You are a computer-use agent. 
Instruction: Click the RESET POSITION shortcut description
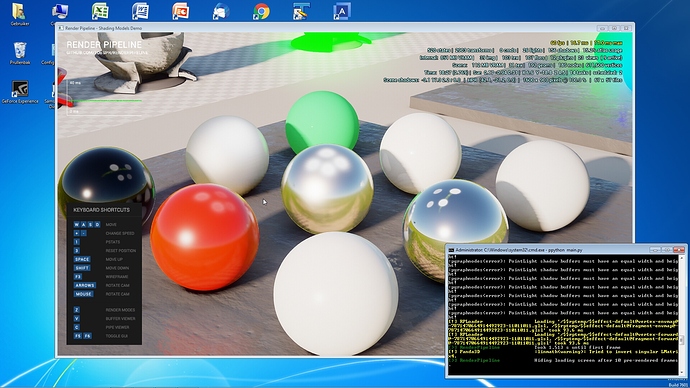pyautogui.click(x=121, y=251)
